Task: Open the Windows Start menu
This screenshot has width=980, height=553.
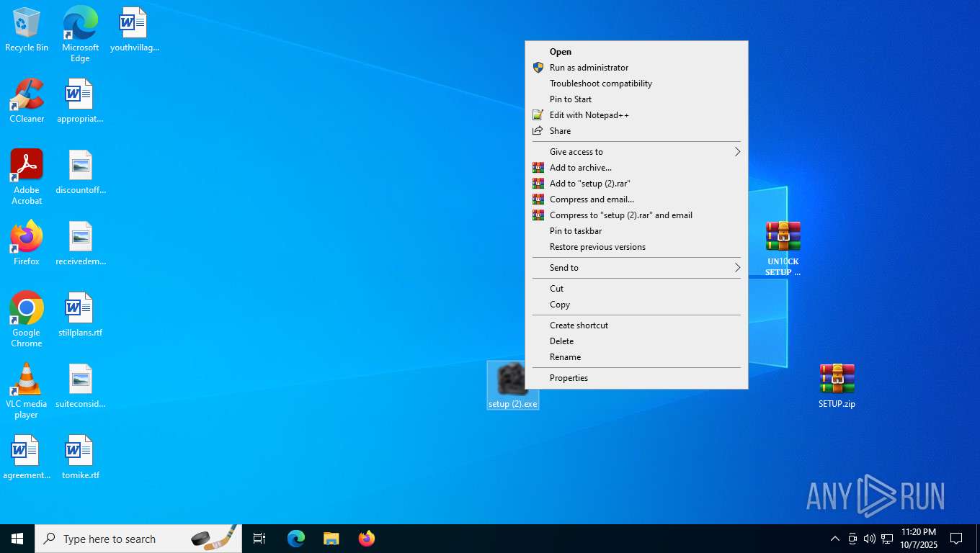Action: point(17,539)
